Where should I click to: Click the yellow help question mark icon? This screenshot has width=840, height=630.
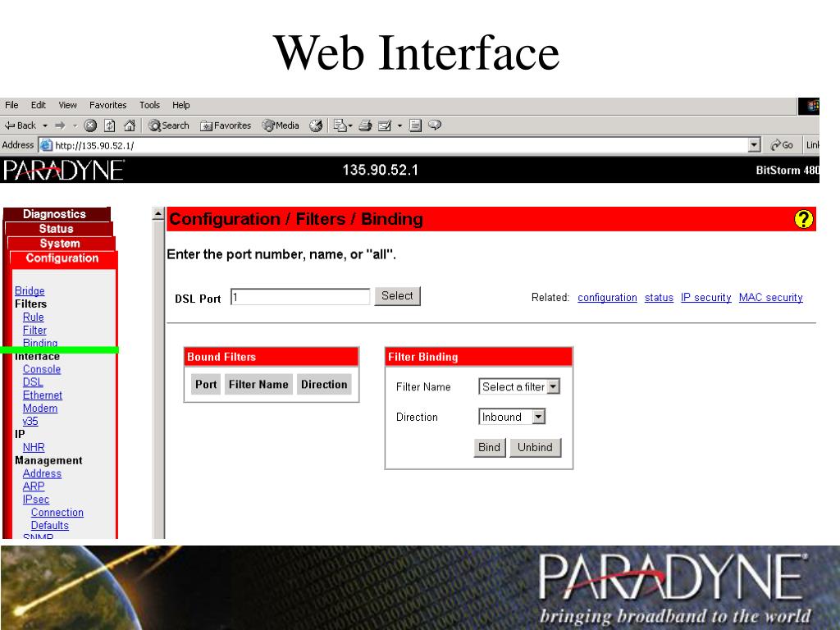click(803, 219)
